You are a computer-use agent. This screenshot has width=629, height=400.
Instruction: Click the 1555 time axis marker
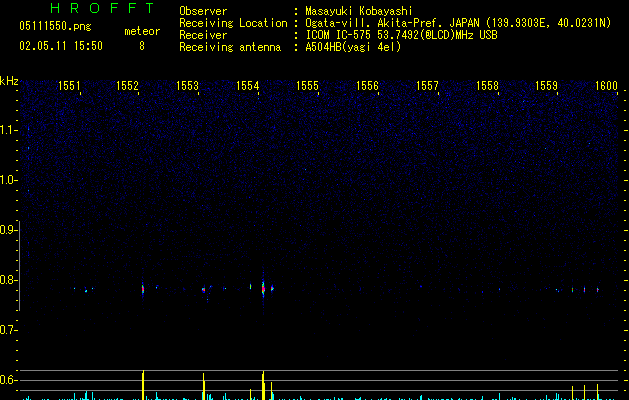point(307,86)
